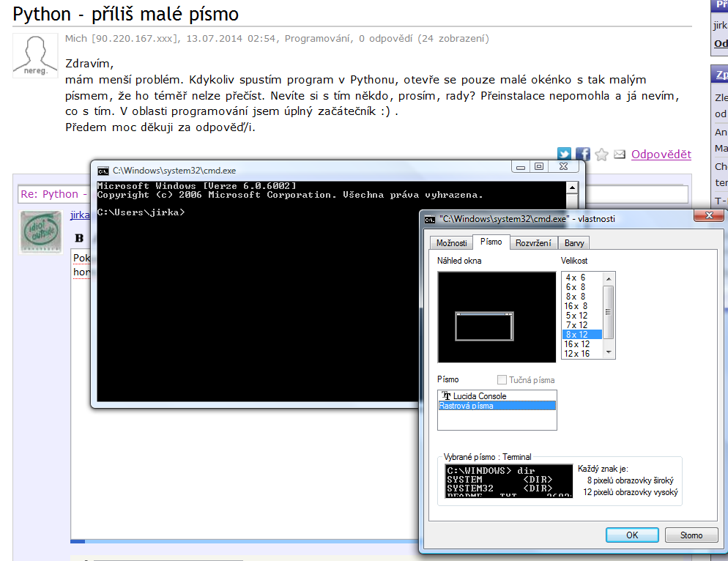Confirm properties with OK button

click(632, 535)
